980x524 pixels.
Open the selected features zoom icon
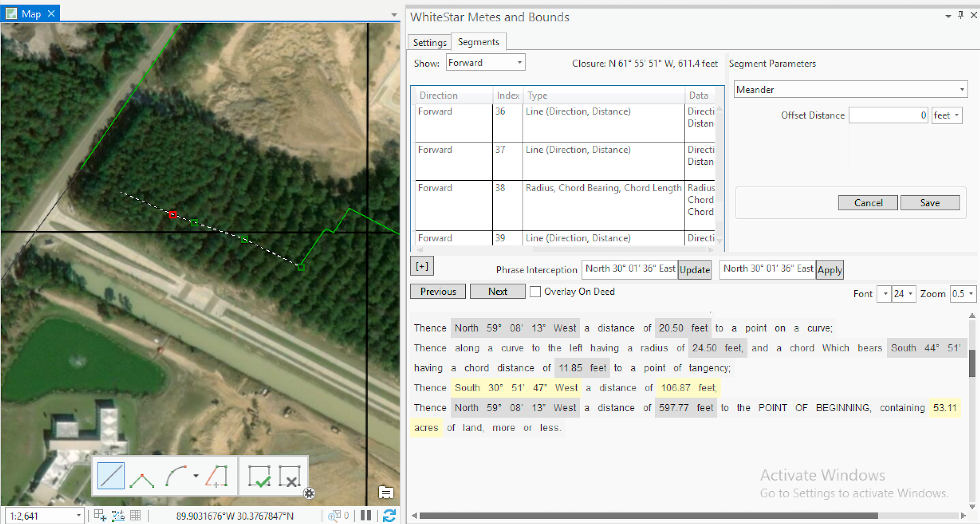point(334,516)
